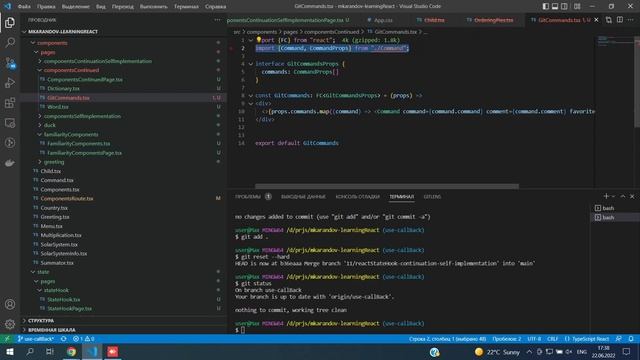The width and height of the screenshot is (640, 360).
Task: Toggle the primary sidebar layout button
Action: pos(546,6)
